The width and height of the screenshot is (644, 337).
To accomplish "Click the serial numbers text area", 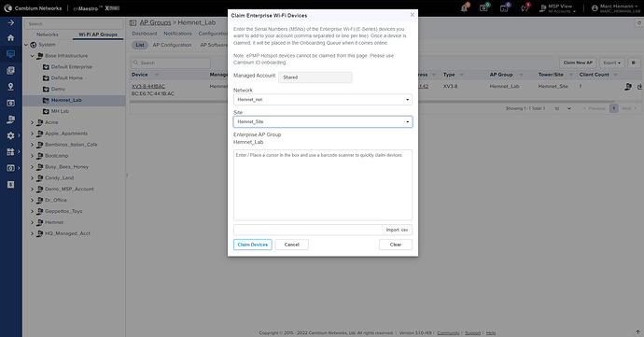I will (x=323, y=185).
